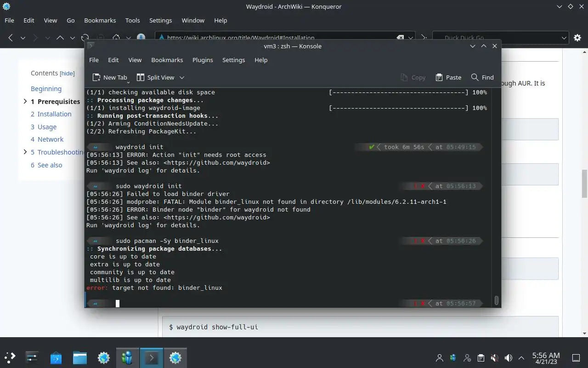Open Konqueror Help menu
Screen dimensions: 588x368
[x=220, y=20]
